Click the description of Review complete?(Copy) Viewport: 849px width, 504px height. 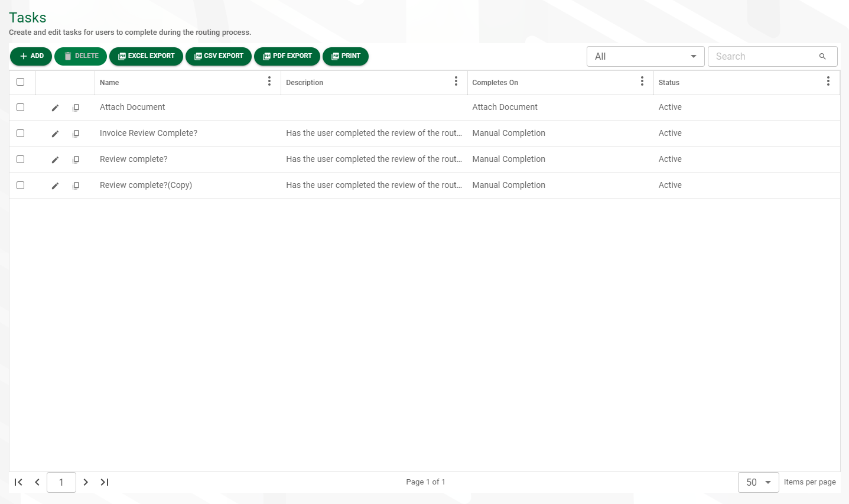(374, 185)
